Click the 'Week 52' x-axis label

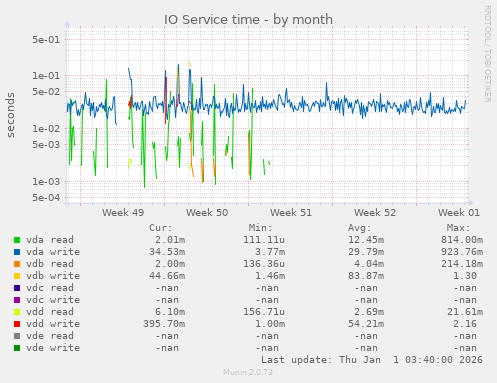[375, 213]
